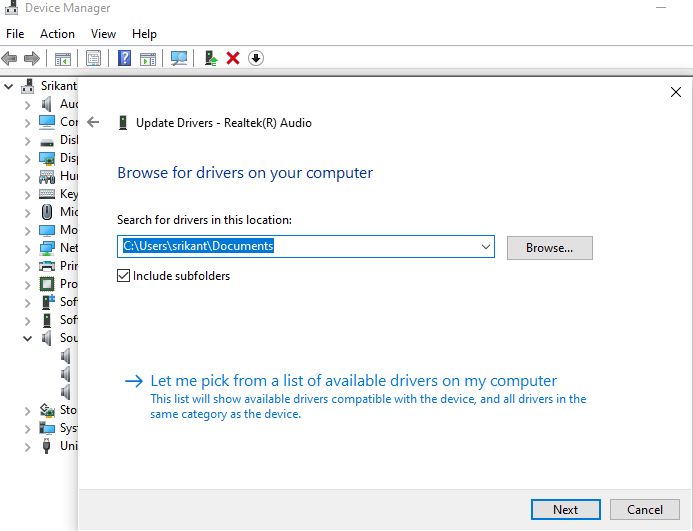Select the Print queues printer icon
The width and height of the screenshot is (693, 531).
pyautogui.click(x=47, y=266)
